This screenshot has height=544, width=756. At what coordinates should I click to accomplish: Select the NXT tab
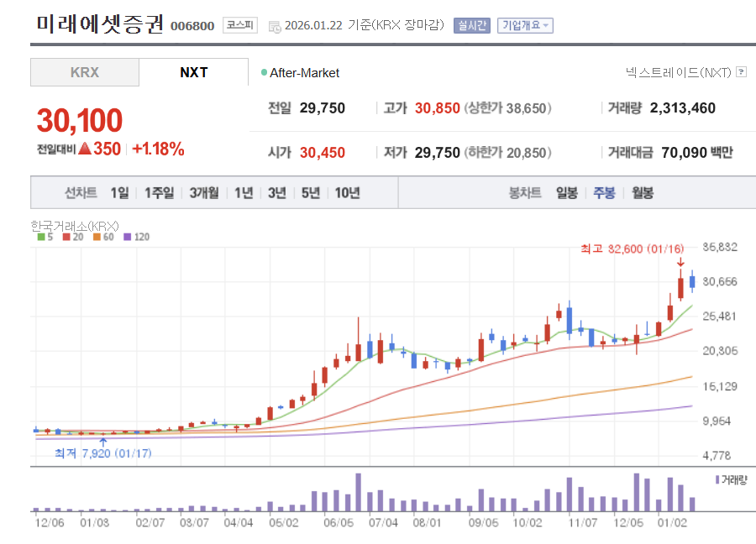click(194, 72)
